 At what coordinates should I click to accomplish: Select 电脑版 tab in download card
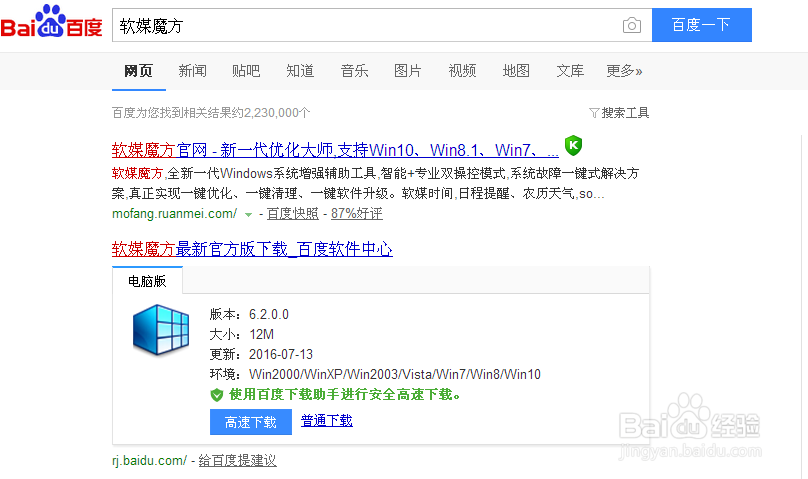pyautogui.click(x=147, y=281)
